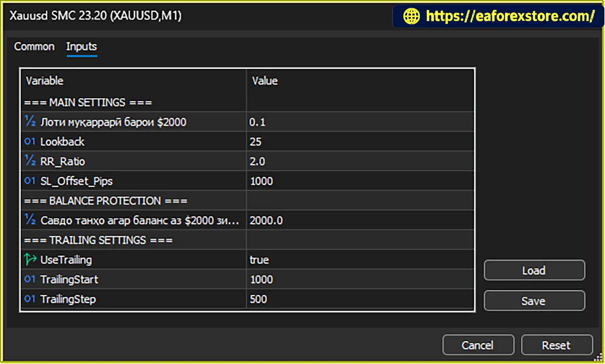Select the TrailingStart variable name

coord(69,279)
